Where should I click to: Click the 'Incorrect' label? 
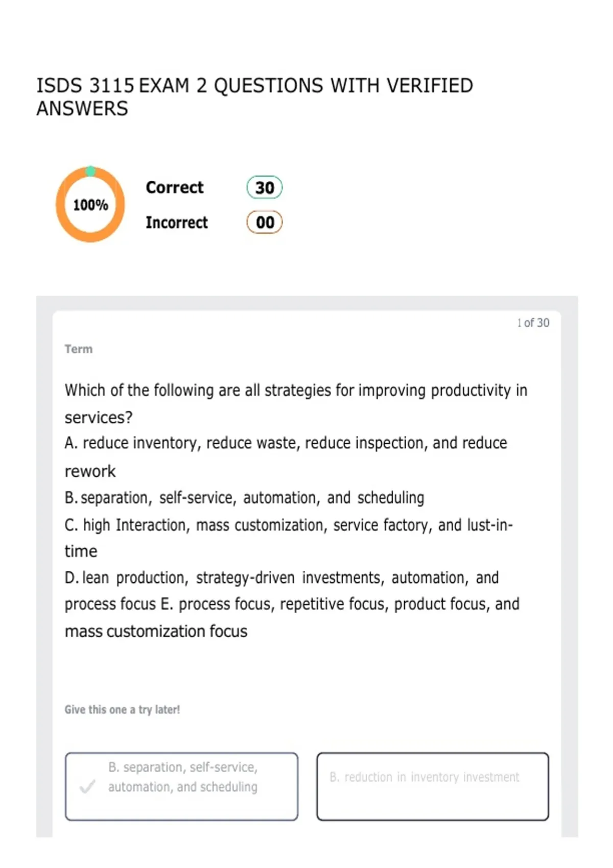(x=177, y=223)
